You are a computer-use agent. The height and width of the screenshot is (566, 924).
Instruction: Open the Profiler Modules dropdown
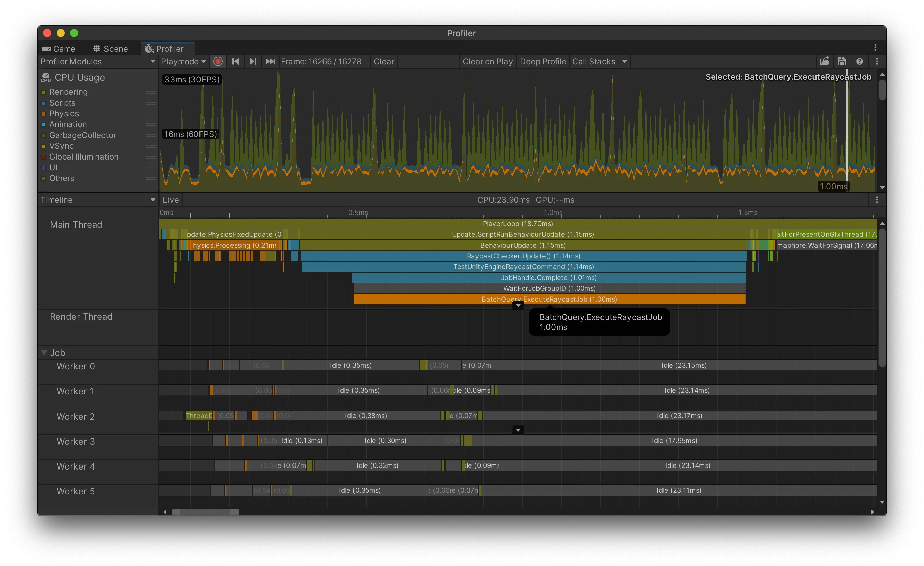[97, 61]
